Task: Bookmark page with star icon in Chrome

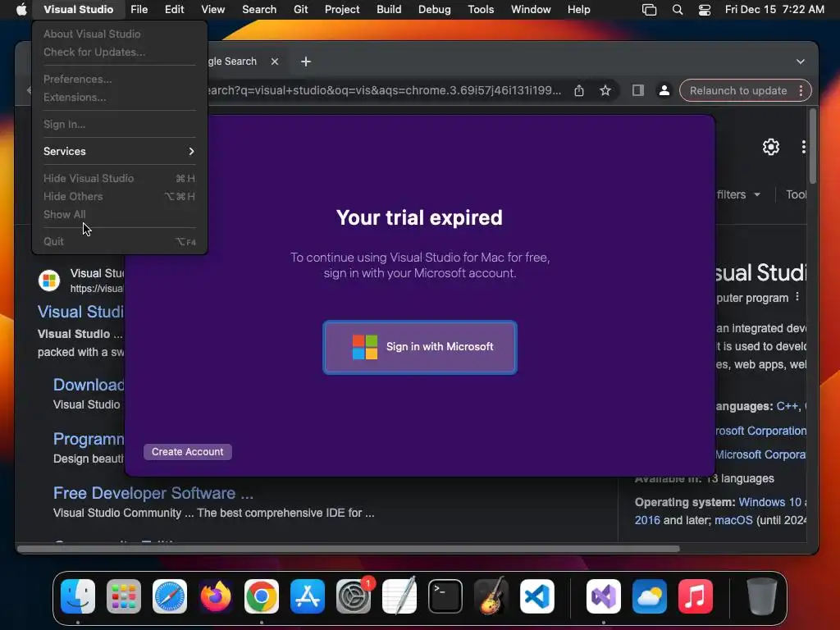Action: tap(605, 90)
